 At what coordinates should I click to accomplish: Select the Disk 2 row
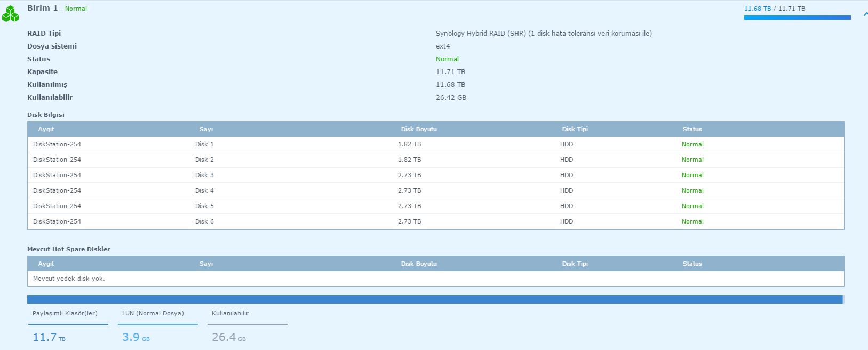(435, 160)
